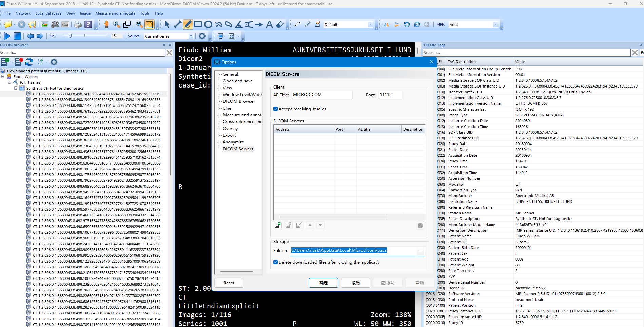Select the freehand pencil annotation tool
This screenshot has width=644, height=327.
188,24
